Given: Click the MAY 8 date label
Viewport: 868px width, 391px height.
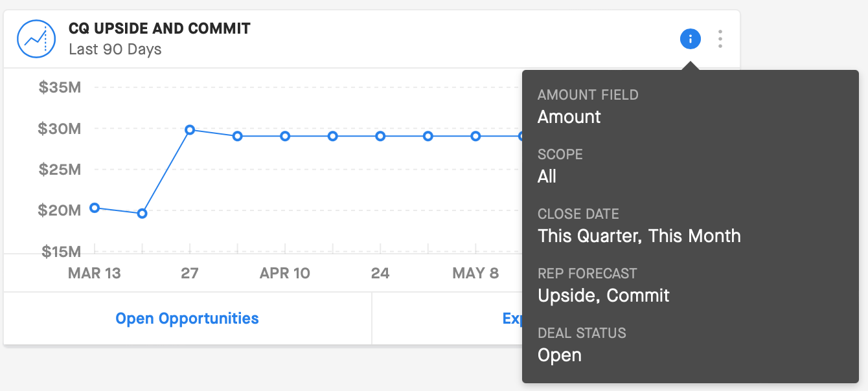Looking at the screenshot, I should coord(475,273).
